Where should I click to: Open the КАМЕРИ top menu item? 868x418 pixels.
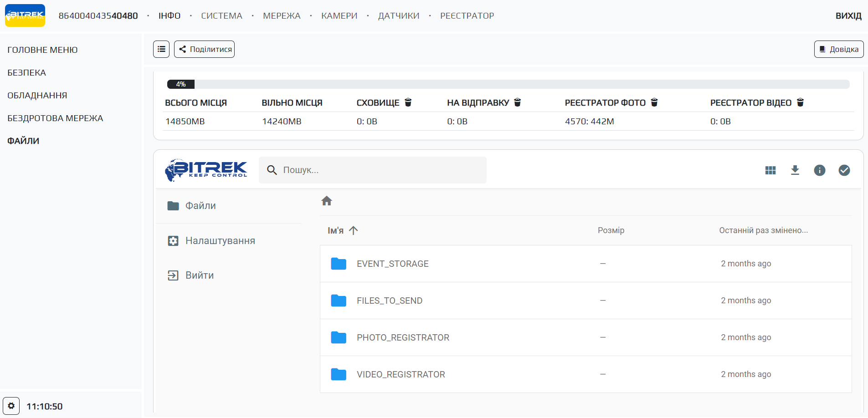339,16
